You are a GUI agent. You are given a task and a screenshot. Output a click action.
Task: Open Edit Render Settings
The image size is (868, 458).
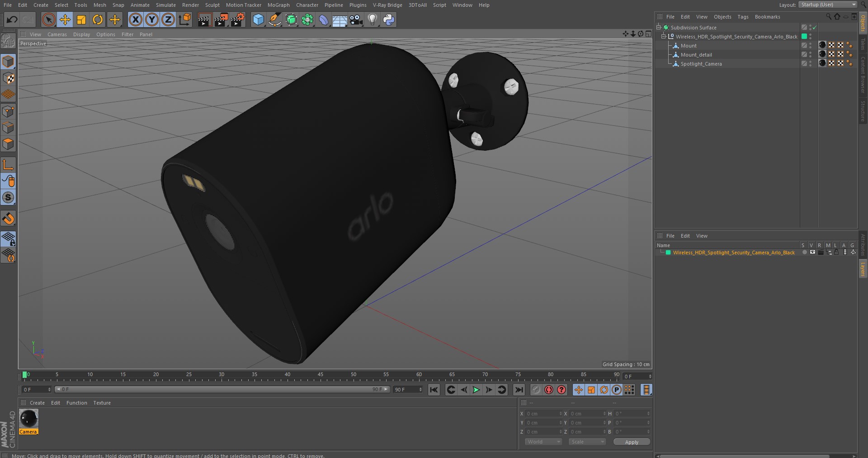pyautogui.click(x=238, y=19)
